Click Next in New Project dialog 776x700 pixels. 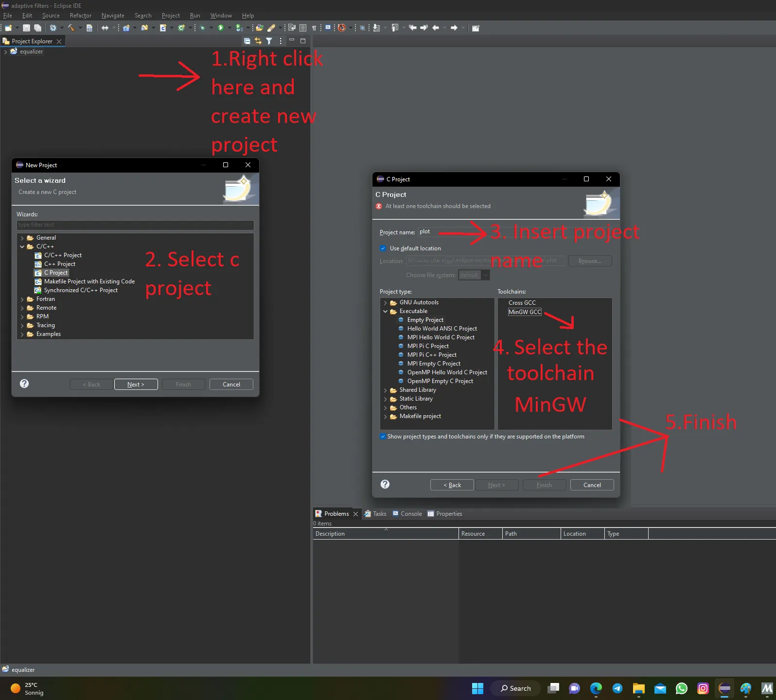point(136,385)
